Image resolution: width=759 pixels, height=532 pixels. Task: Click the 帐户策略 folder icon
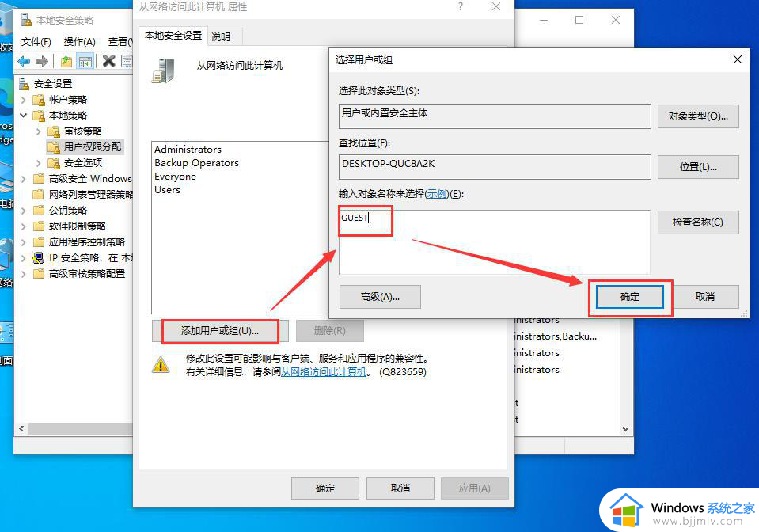pyautogui.click(x=39, y=100)
